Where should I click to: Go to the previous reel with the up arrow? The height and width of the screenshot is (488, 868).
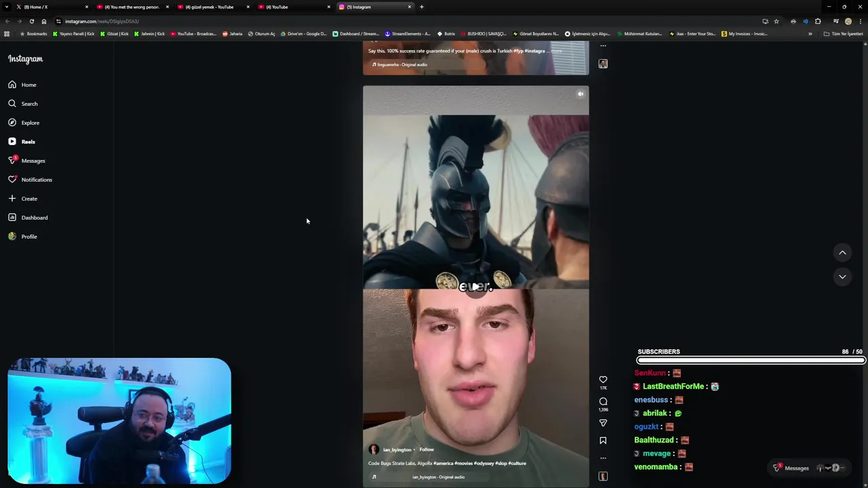click(842, 253)
